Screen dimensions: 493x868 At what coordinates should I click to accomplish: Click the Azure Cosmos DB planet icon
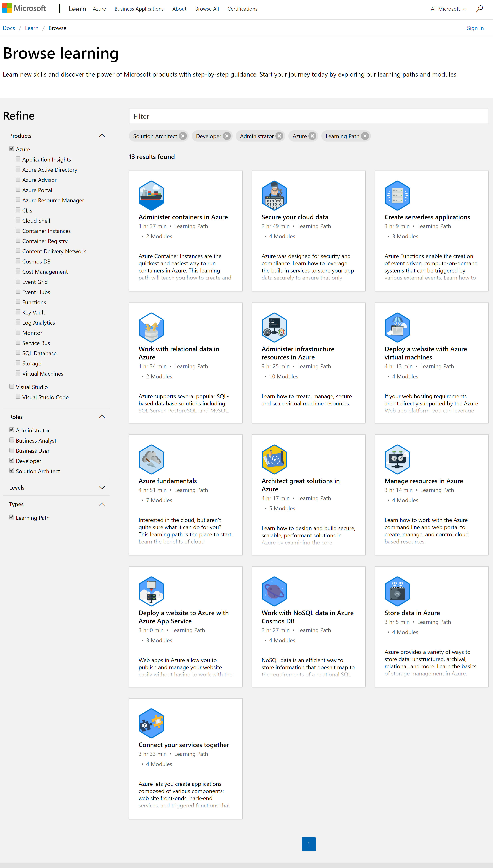(274, 591)
